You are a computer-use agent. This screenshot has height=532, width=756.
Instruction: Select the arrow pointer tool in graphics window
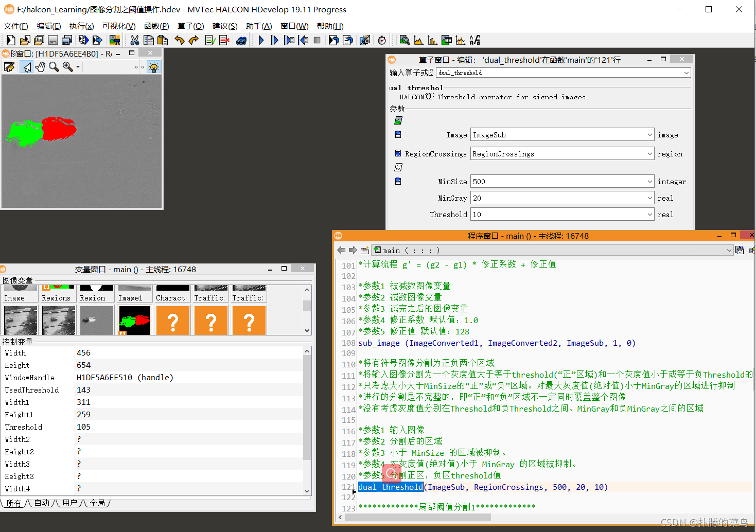27,67
